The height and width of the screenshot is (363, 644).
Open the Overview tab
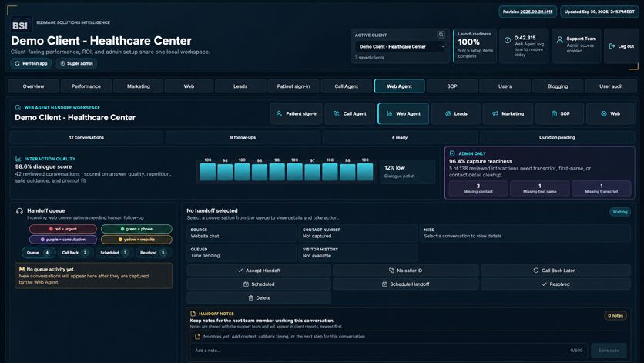(33, 86)
